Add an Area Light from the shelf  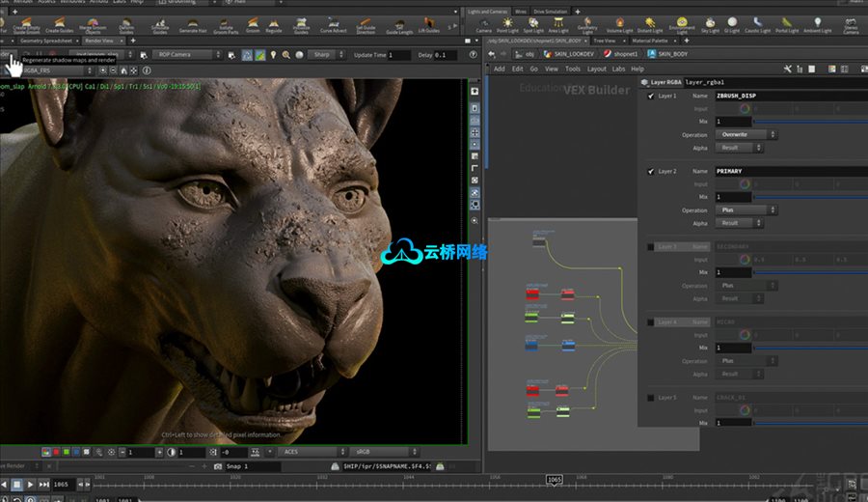pyautogui.click(x=558, y=24)
